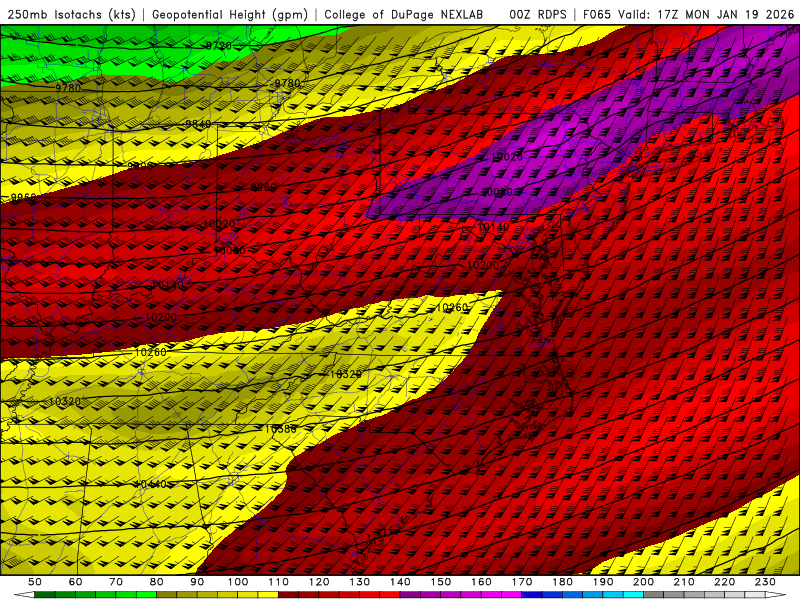
Task: Click the 10080 label inside the purple jet core
Action: point(497,192)
